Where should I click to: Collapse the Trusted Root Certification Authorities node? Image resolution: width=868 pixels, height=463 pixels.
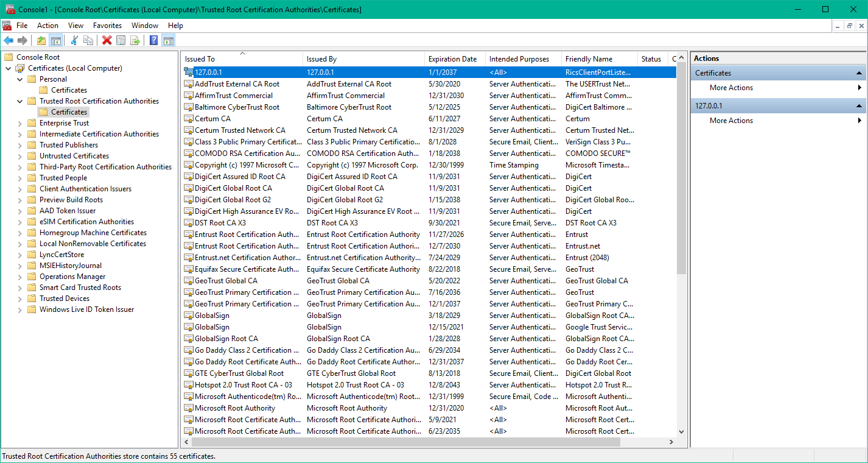pos(19,101)
